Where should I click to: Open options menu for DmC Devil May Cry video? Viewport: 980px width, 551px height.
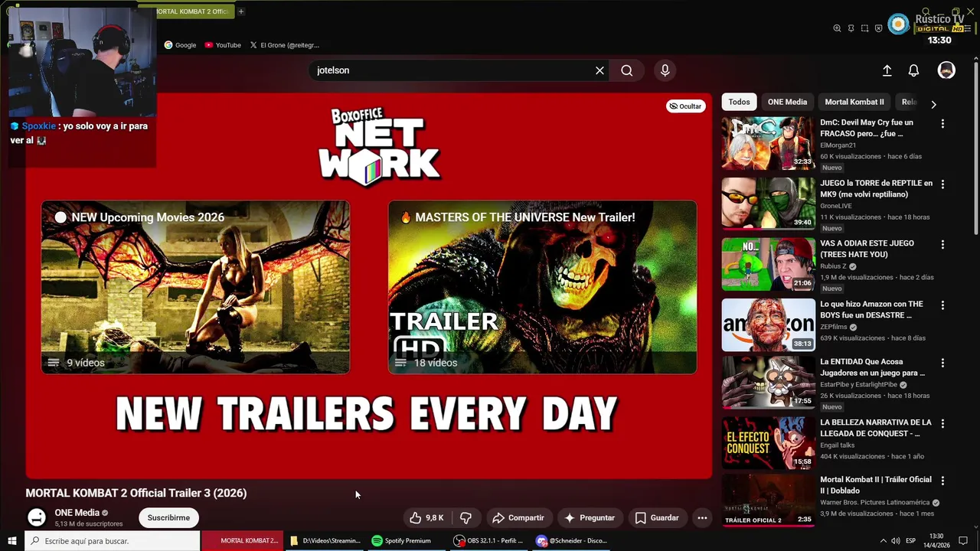coord(942,123)
